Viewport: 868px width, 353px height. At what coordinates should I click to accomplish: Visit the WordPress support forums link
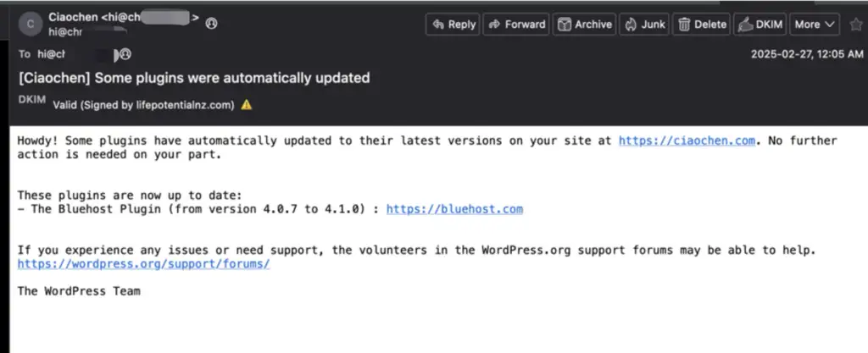[x=144, y=264]
